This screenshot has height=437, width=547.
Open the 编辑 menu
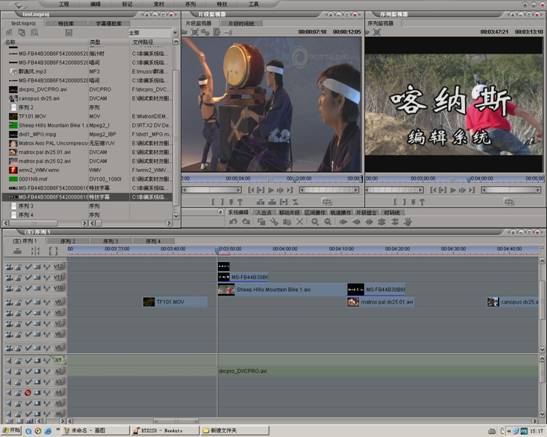pyautogui.click(x=95, y=4)
